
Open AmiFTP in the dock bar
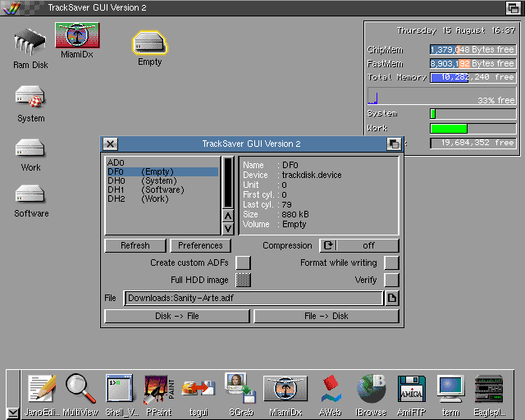tap(411, 389)
